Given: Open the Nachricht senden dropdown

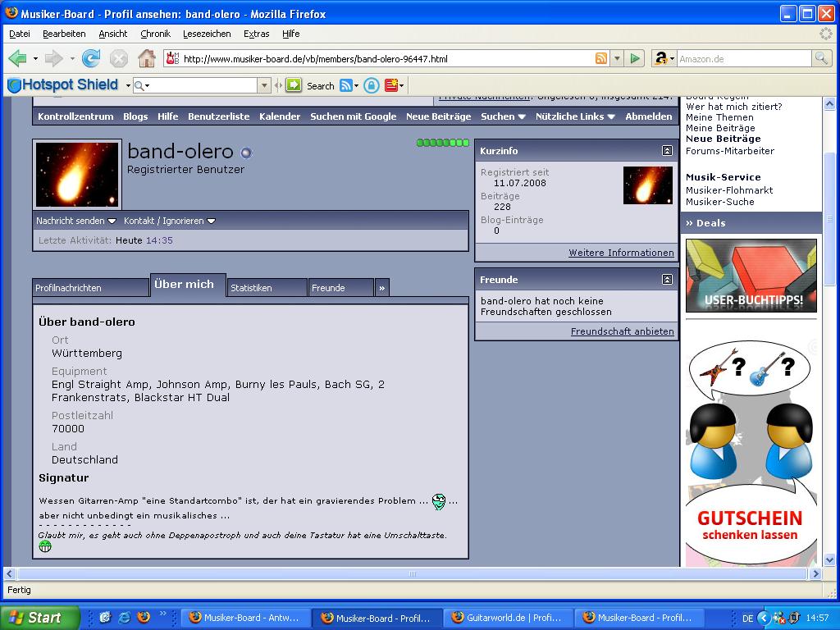Looking at the screenshot, I should (76, 221).
